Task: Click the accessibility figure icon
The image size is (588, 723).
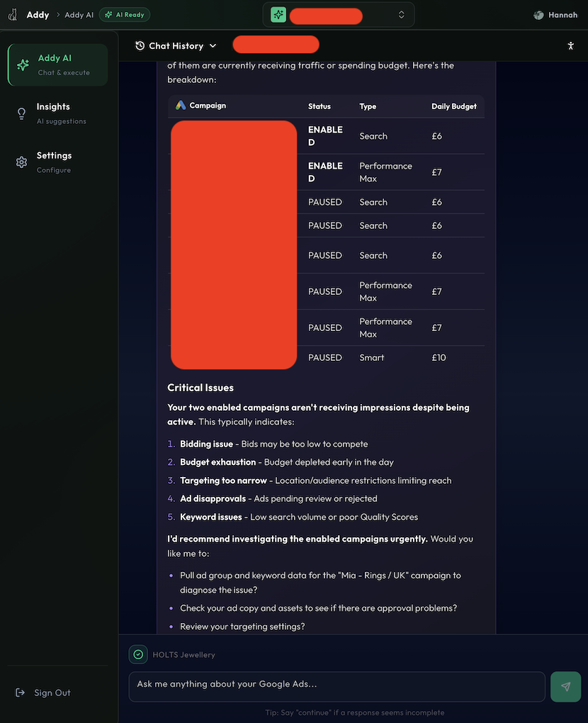Action: click(571, 46)
